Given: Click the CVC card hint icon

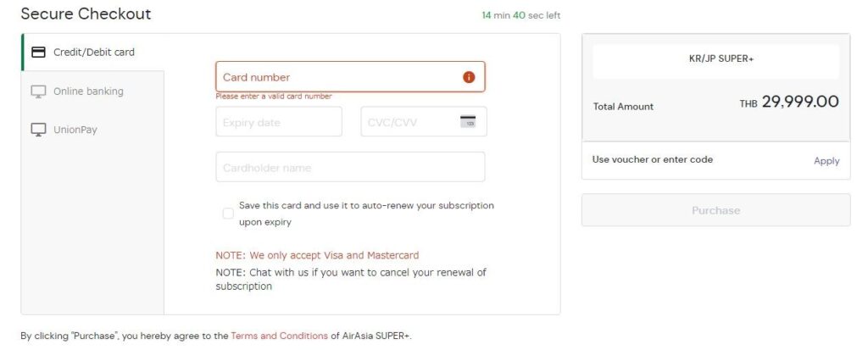Looking at the screenshot, I should pos(468,121).
